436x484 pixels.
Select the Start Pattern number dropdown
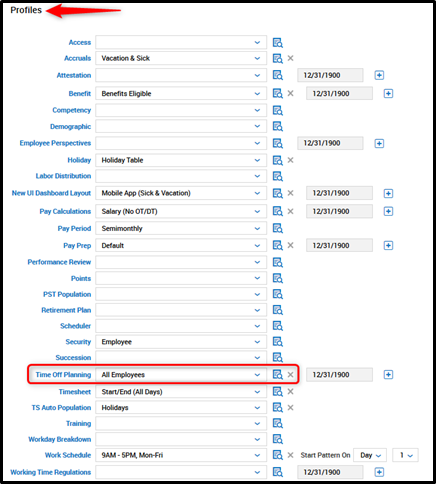point(405,455)
